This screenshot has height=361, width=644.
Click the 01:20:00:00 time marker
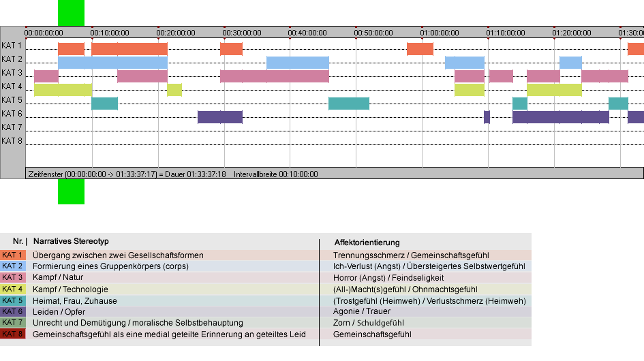572,33
